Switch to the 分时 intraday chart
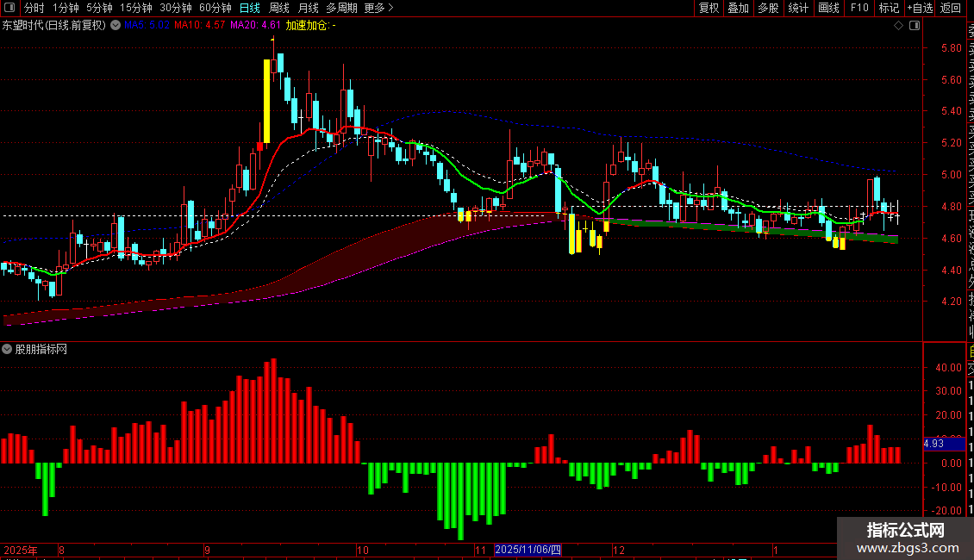The image size is (974, 560). coord(34,8)
